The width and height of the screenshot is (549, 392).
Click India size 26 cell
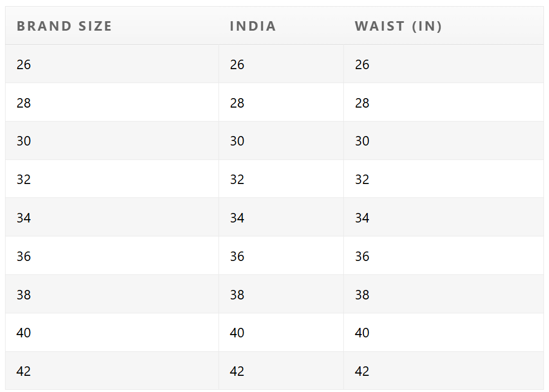281,64
